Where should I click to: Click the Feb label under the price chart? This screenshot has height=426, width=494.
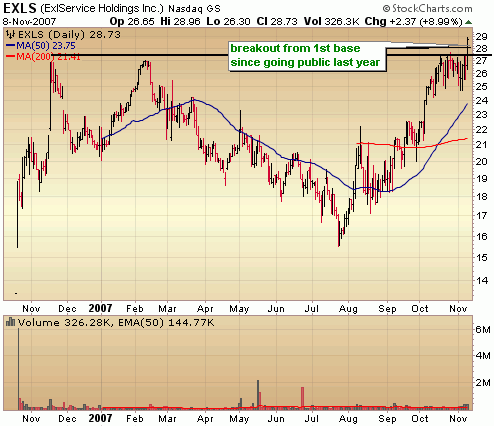coord(135,309)
